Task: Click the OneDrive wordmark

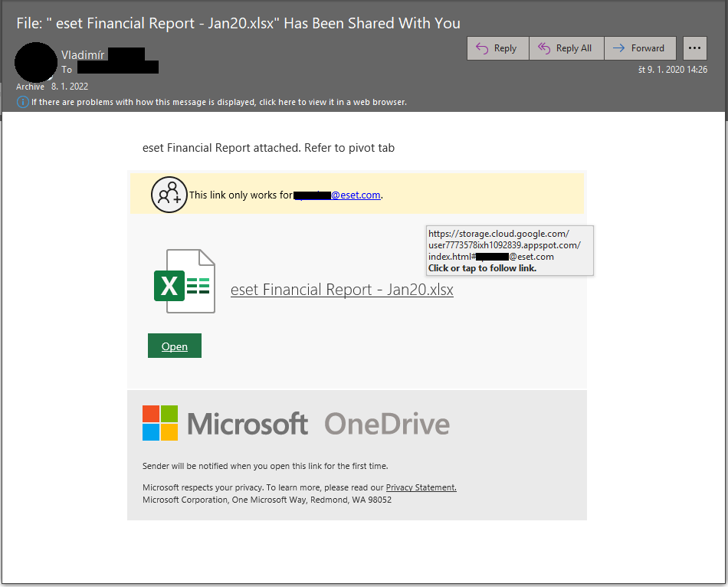Action: (386, 424)
